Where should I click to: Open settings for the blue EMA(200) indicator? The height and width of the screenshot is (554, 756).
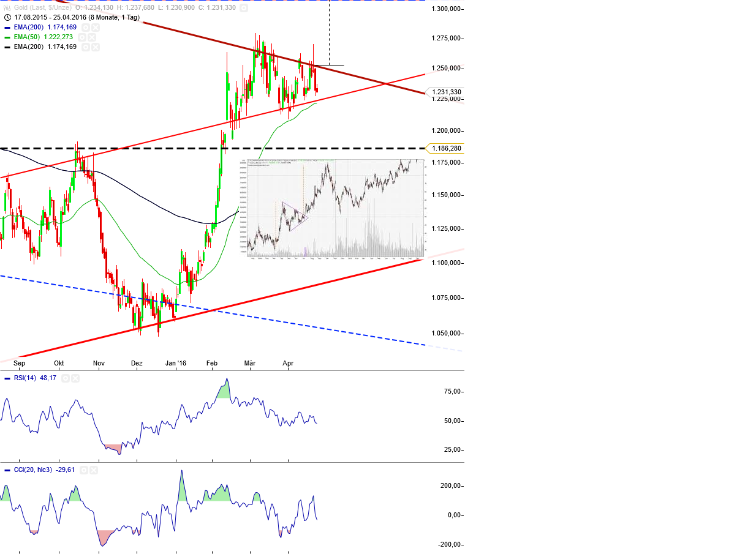(x=86, y=27)
